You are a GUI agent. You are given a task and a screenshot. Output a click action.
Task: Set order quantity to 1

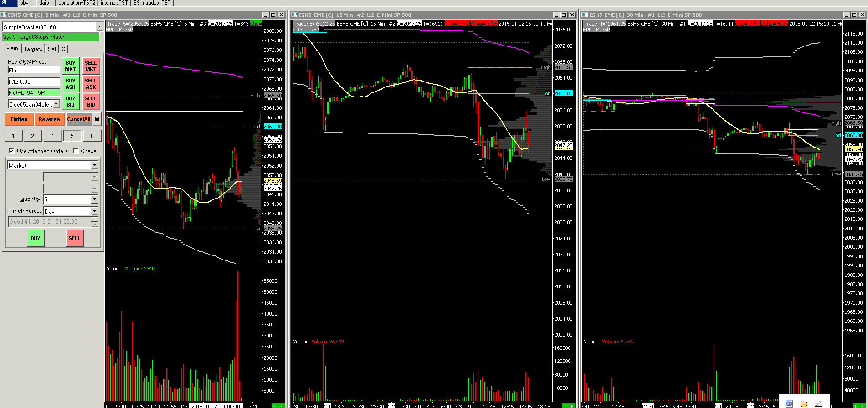[x=13, y=136]
